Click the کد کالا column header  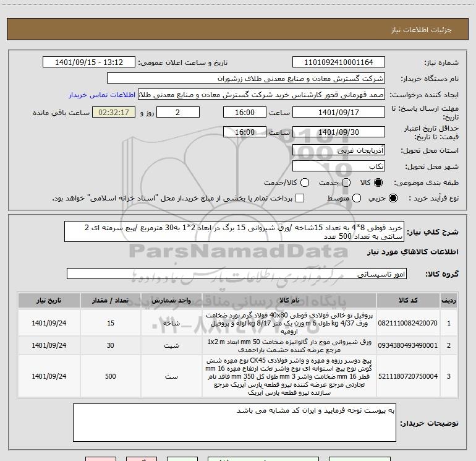(408, 300)
